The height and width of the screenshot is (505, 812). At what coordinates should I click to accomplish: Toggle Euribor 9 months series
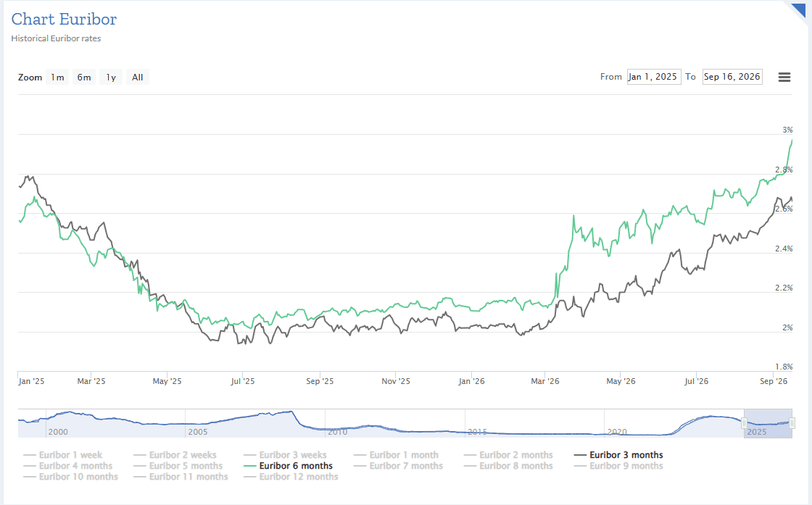click(618, 466)
